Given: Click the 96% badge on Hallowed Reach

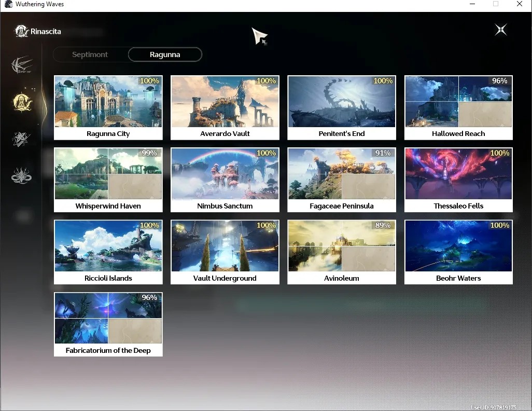Looking at the screenshot, I should tap(499, 81).
